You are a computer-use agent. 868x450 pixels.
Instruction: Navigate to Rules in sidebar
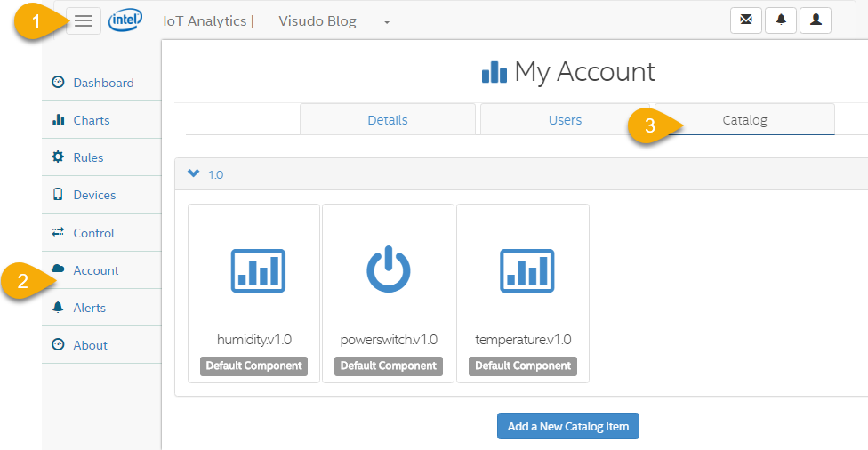[88, 157]
